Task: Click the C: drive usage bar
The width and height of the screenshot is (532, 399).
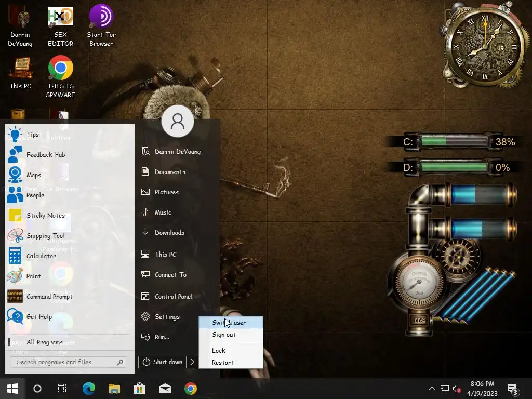Action: tap(454, 141)
